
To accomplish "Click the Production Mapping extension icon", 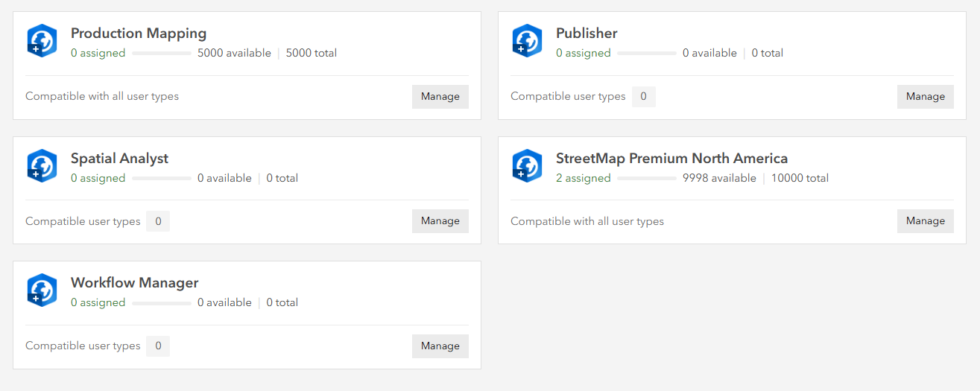I will tap(42, 41).
